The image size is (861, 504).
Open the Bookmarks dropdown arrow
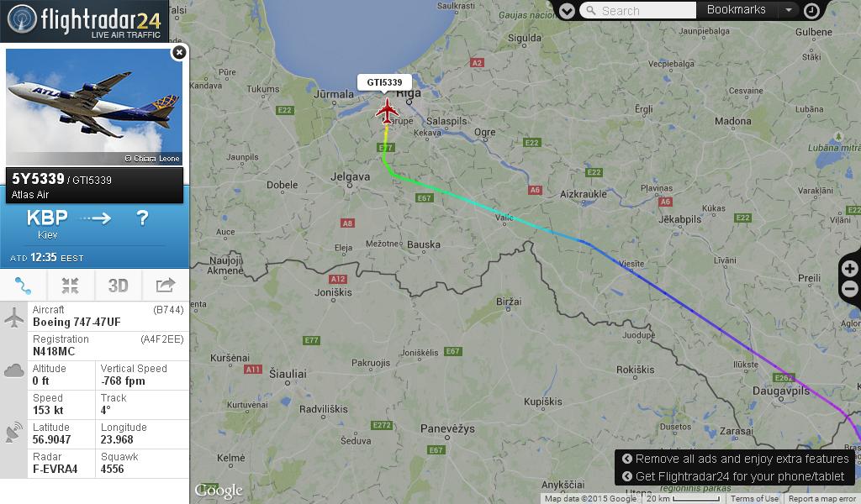789,10
